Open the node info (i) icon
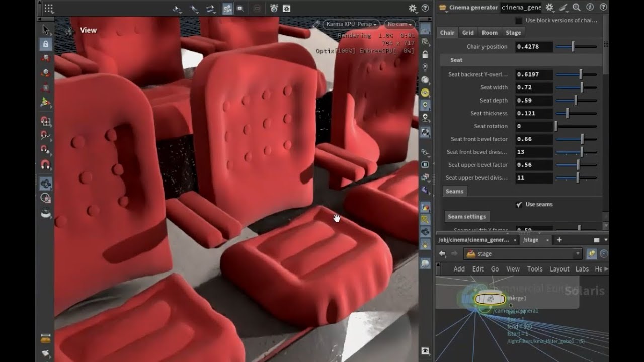 pyautogui.click(x=590, y=8)
